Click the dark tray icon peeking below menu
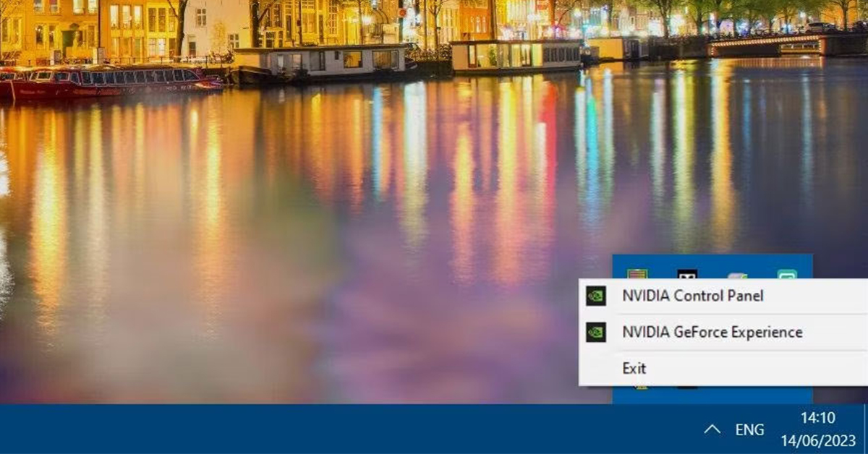The height and width of the screenshot is (454, 868). click(686, 388)
